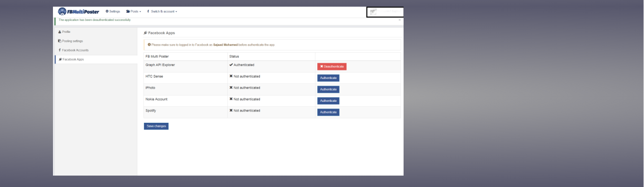Screen dimensions: 644x187
Task: Click the FBMultiPoster logo
Action: pos(78,11)
